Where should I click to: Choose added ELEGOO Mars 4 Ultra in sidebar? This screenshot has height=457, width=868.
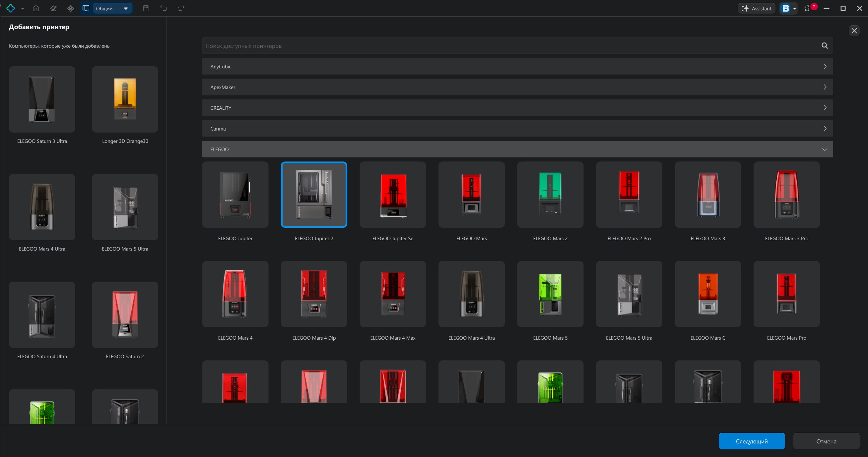[42, 207]
